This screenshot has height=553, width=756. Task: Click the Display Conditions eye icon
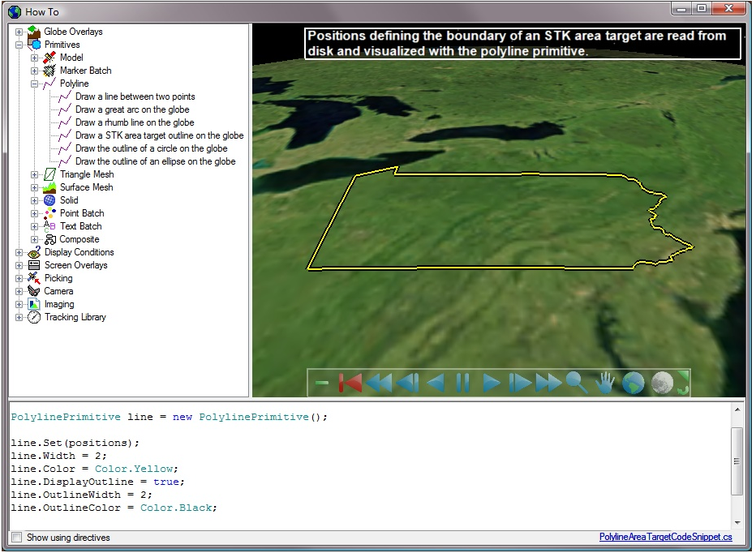coord(34,252)
